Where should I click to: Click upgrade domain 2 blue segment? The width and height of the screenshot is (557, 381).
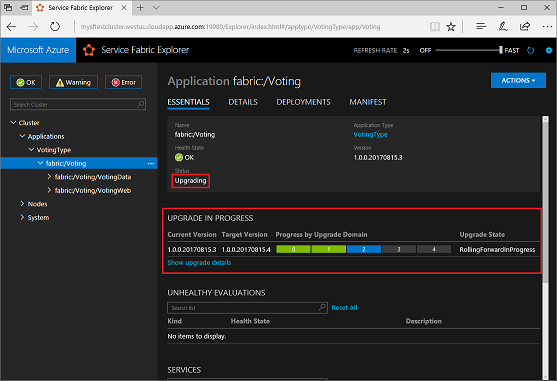[x=364, y=249]
